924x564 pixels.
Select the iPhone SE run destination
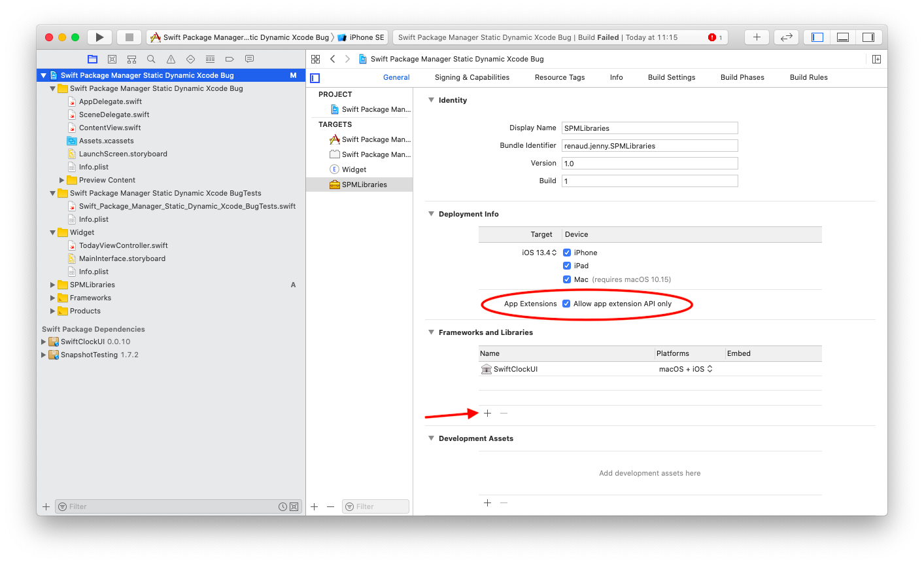[x=361, y=37]
